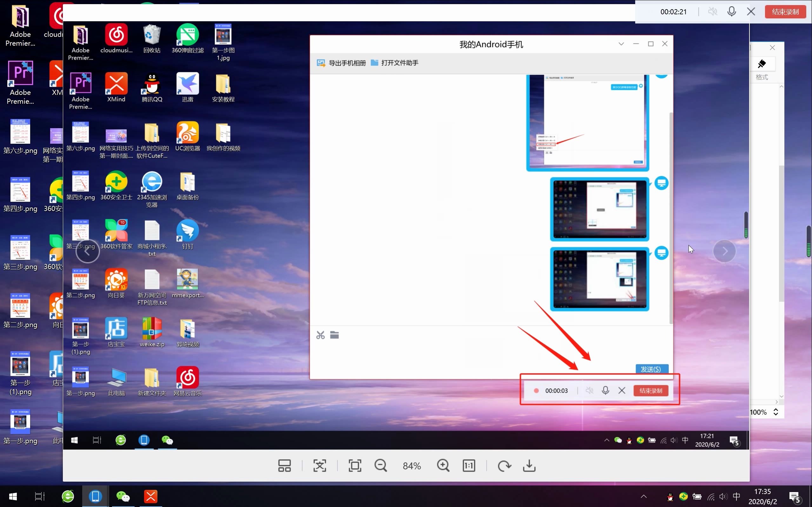The height and width of the screenshot is (507, 812).
Task: Show image at 1:1 actual size
Action: tap(469, 465)
